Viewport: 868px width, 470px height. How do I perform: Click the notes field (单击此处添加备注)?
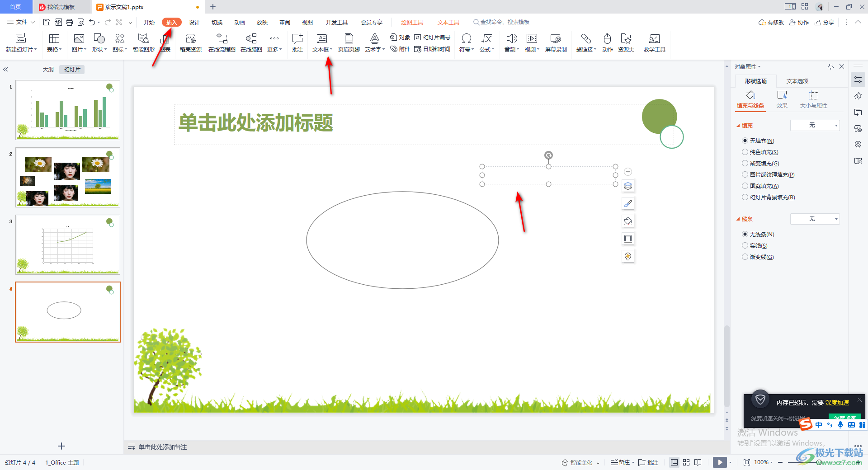pyautogui.click(x=163, y=447)
